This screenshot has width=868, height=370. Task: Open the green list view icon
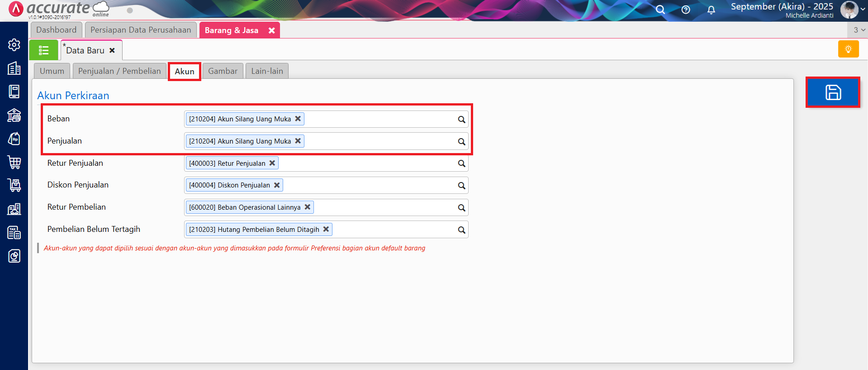[43, 50]
